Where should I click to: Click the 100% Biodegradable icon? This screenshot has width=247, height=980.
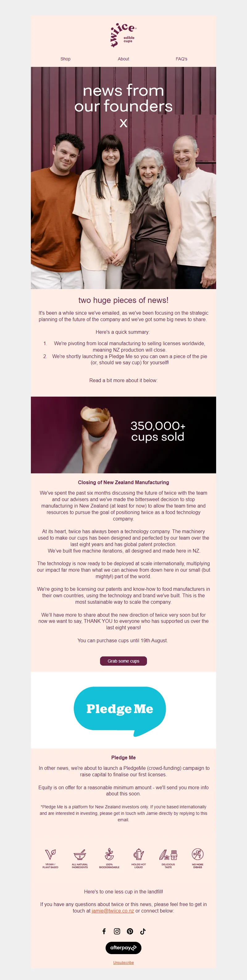[x=109, y=857]
